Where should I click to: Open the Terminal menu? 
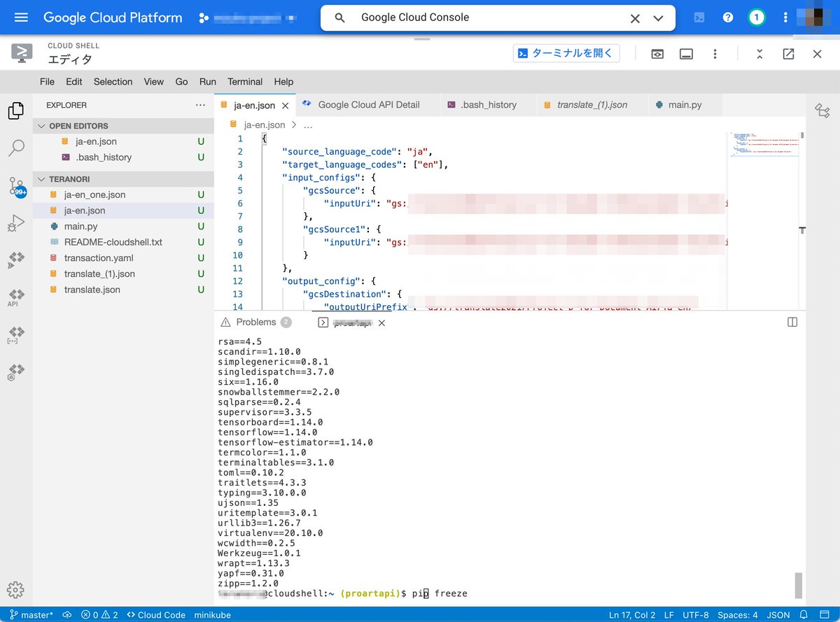tap(245, 82)
